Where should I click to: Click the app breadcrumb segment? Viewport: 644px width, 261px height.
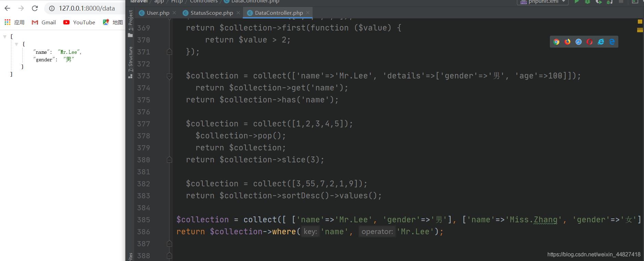(x=159, y=2)
